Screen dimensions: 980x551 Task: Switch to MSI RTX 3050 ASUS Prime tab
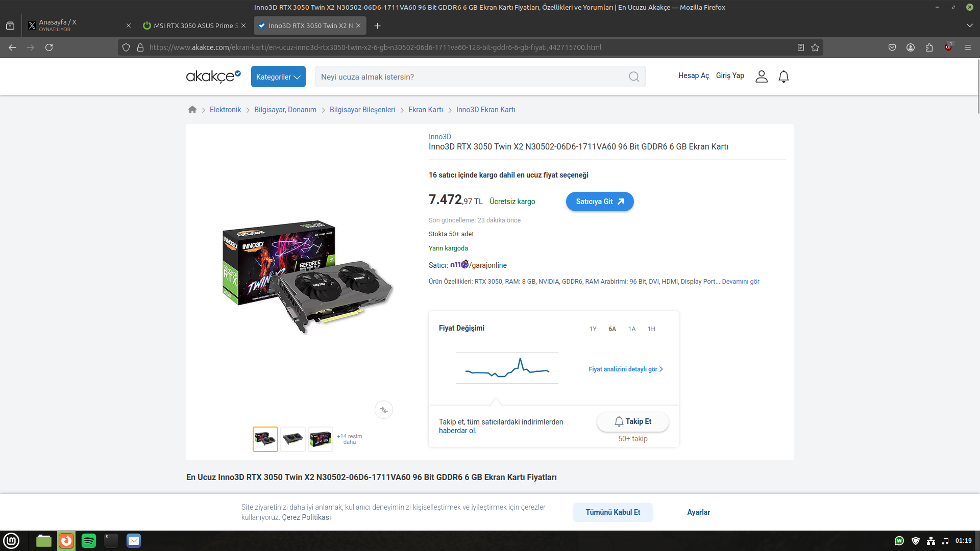point(194,26)
